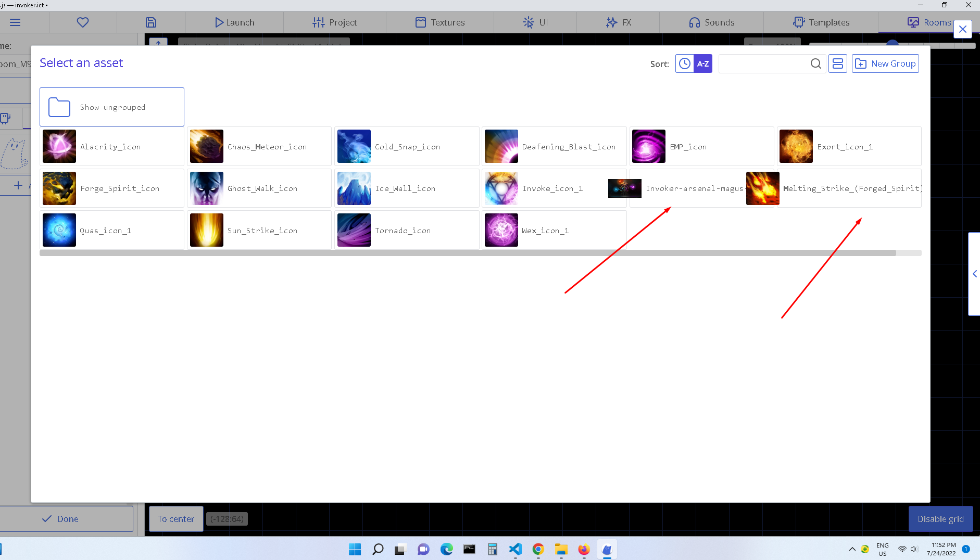
Task: Open the terminal from taskbar
Action: [x=469, y=549]
